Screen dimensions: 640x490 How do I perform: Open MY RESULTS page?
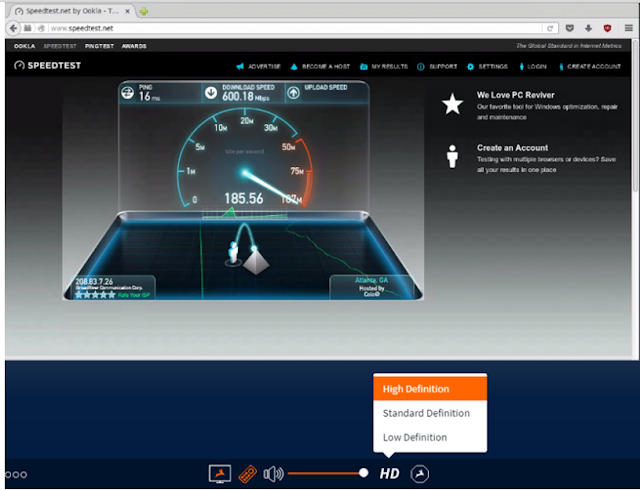[x=389, y=67]
